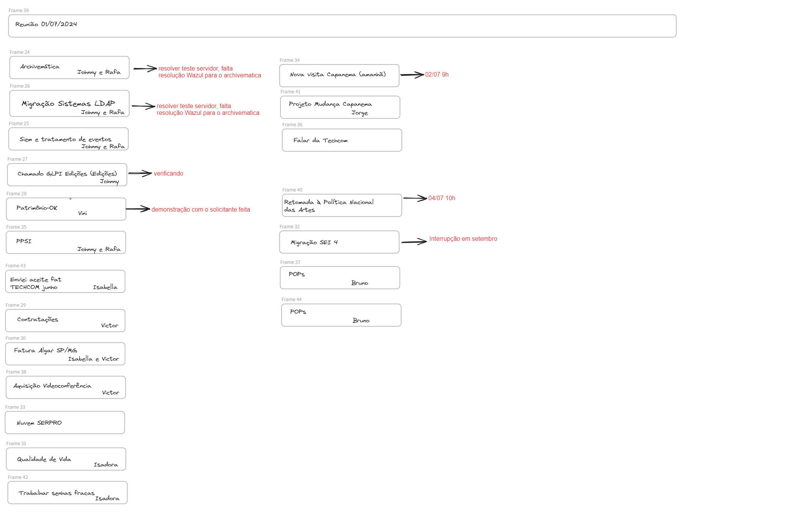This screenshot has width=792, height=532.
Task: Click 'Bruno' in the Frame 37 card
Action: (359, 283)
